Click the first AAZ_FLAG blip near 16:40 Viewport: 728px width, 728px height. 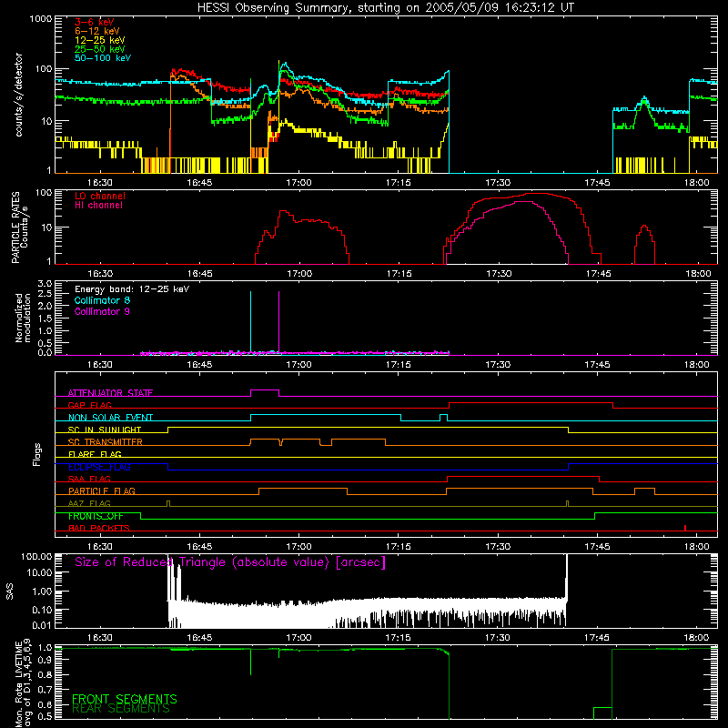tap(168, 503)
